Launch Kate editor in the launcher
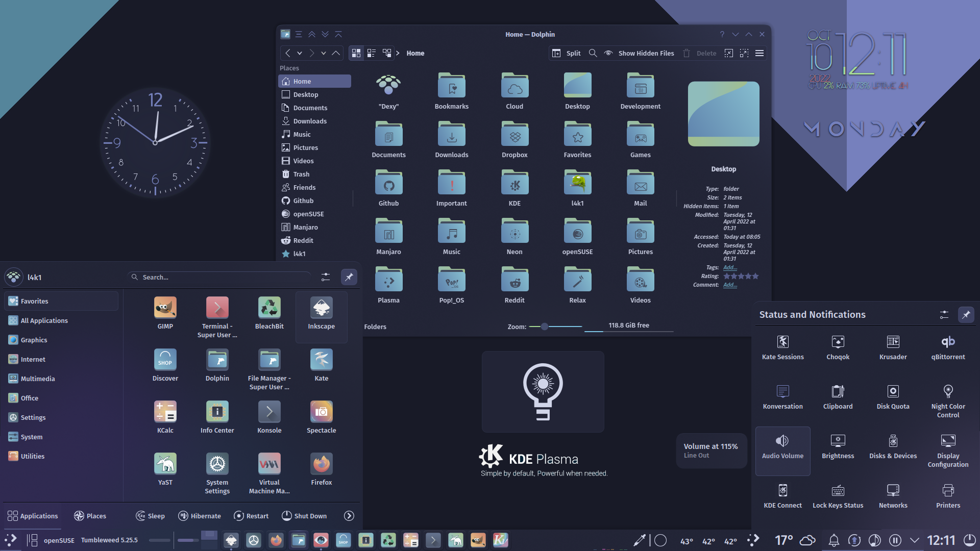The width and height of the screenshot is (980, 551). (x=321, y=365)
